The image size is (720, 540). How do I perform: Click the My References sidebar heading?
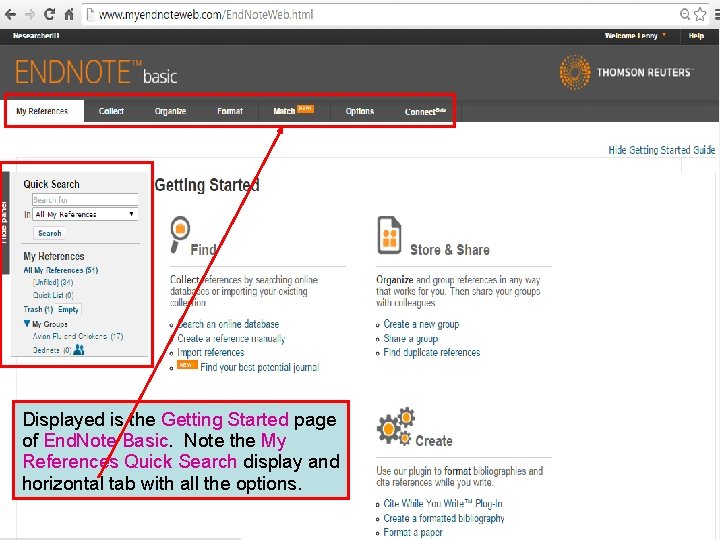(54, 256)
